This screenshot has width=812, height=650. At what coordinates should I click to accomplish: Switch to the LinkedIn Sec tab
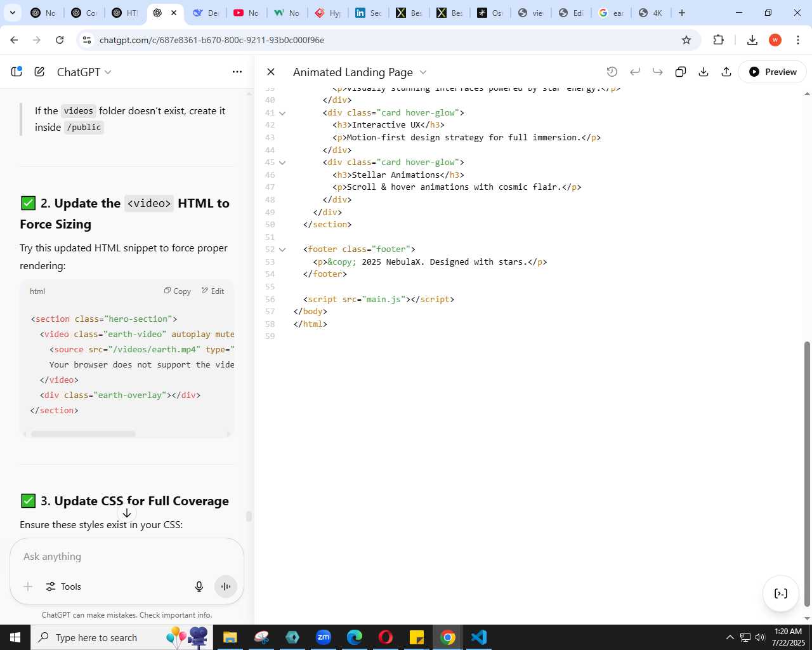click(x=369, y=13)
